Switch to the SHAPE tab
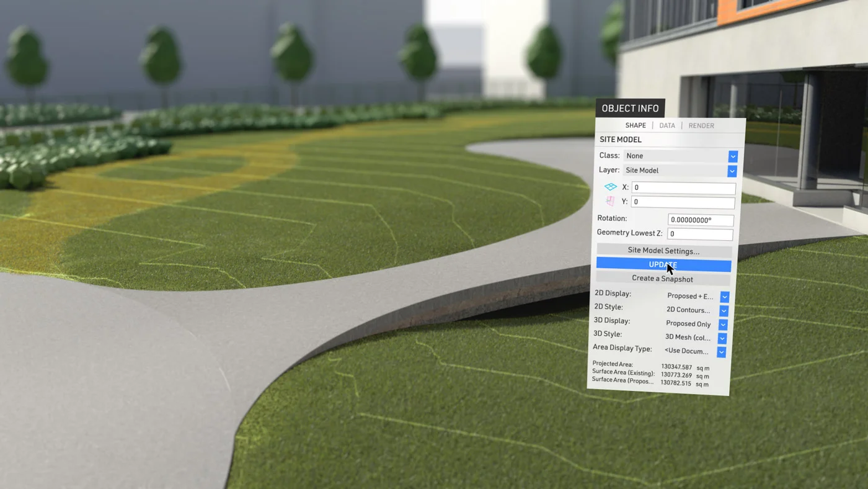The image size is (868, 489). [635, 125]
